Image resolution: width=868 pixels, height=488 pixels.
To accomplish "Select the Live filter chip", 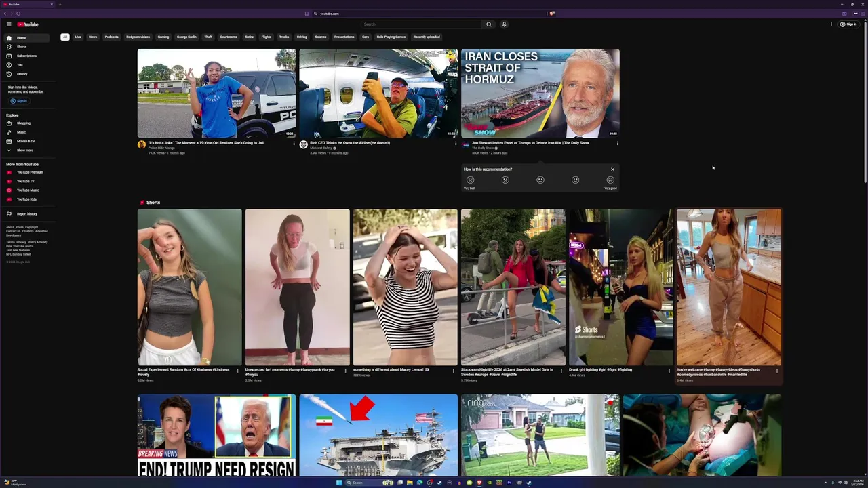I will (x=78, y=37).
